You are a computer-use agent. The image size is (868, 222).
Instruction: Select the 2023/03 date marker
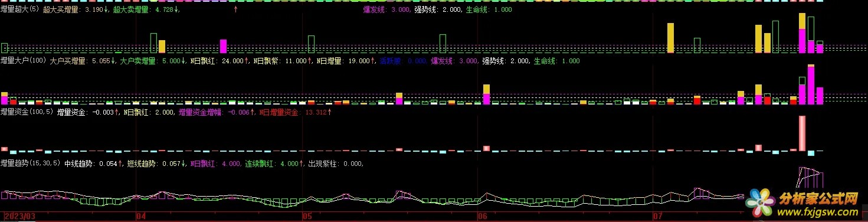pos(20,217)
